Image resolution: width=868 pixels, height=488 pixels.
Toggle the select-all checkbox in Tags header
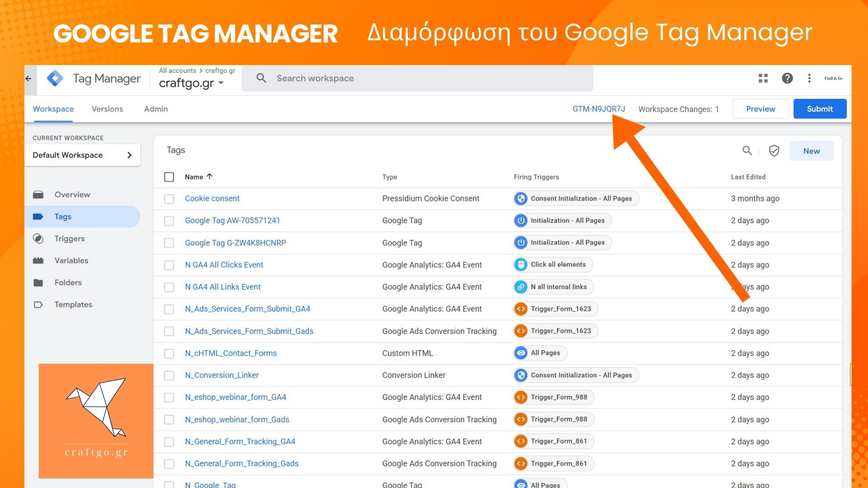coord(169,177)
